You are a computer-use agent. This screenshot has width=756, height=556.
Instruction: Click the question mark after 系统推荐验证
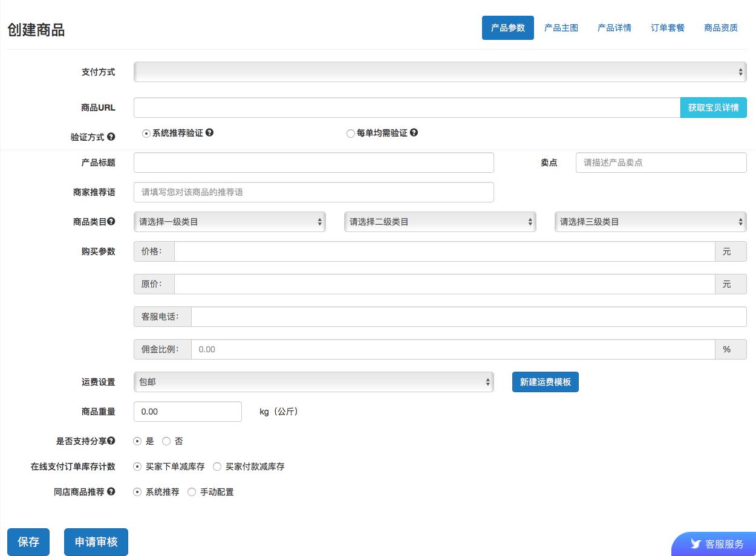(210, 132)
